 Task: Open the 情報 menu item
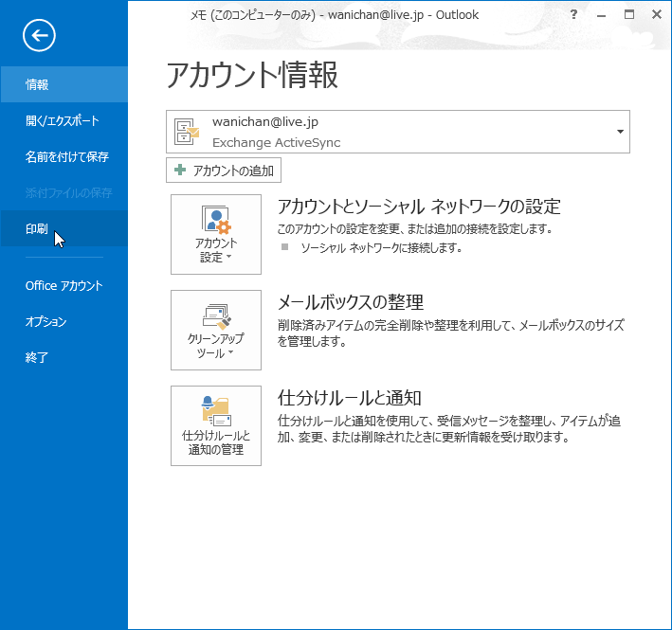pyautogui.click(x=64, y=84)
